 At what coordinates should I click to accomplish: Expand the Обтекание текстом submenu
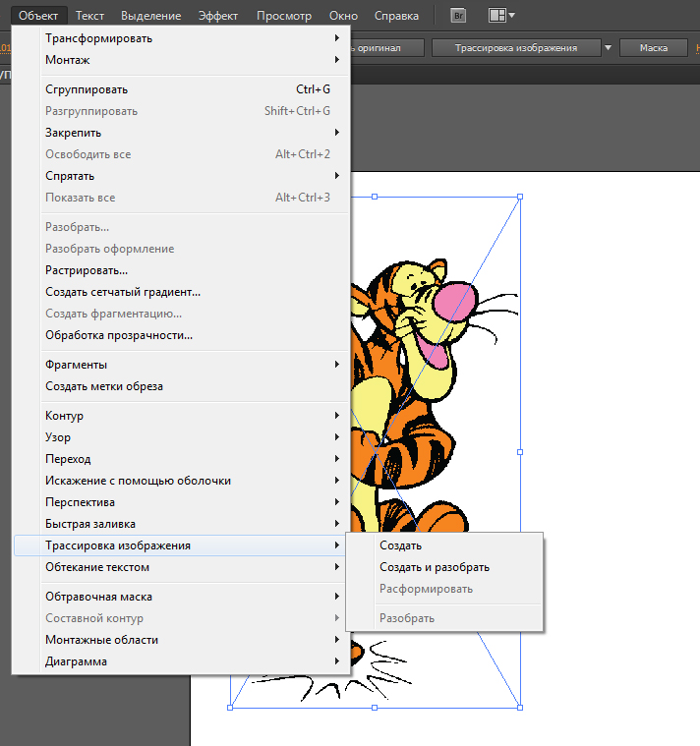[182, 567]
